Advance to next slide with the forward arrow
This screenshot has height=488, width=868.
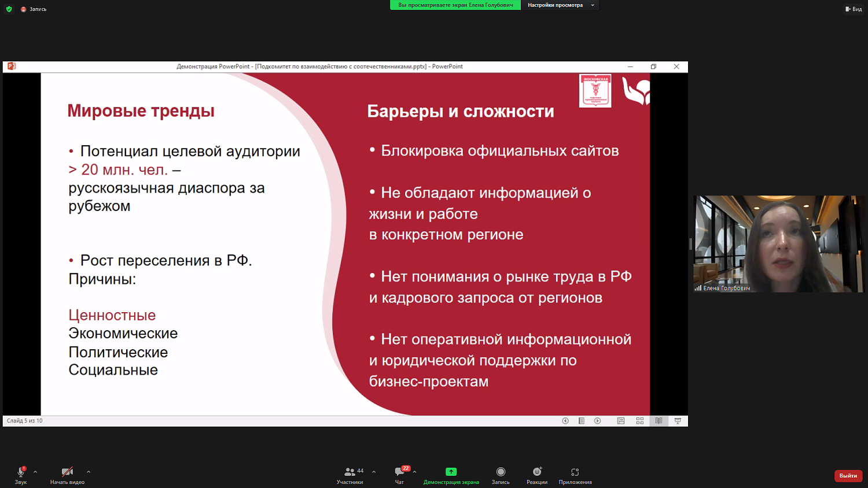[x=598, y=421]
